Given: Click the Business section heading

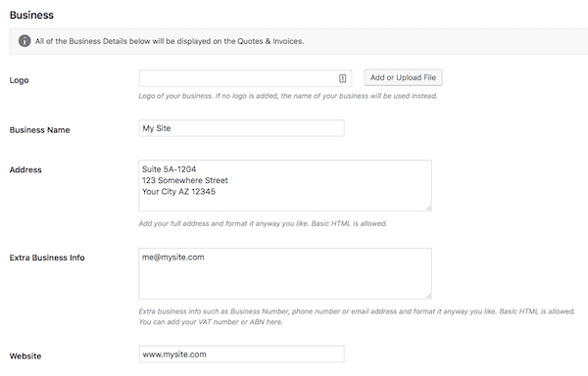Looking at the screenshot, I should (31, 15).
